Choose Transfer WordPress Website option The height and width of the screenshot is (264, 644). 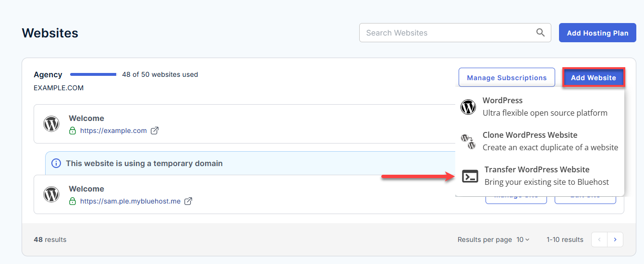(540, 176)
